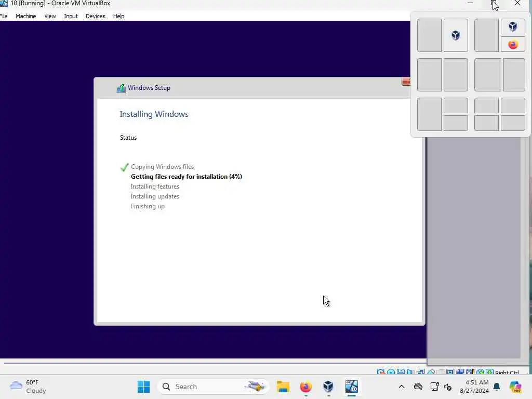The image size is (532, 399).
Task: Expand the hidden system tray icons chevron
Action: (402, 387)
